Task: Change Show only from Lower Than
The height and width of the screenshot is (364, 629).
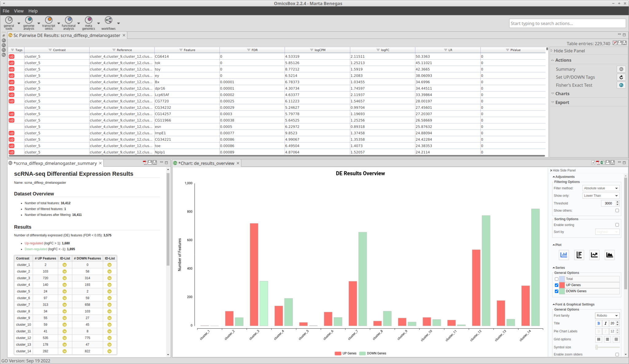Action: coord(600,195)
